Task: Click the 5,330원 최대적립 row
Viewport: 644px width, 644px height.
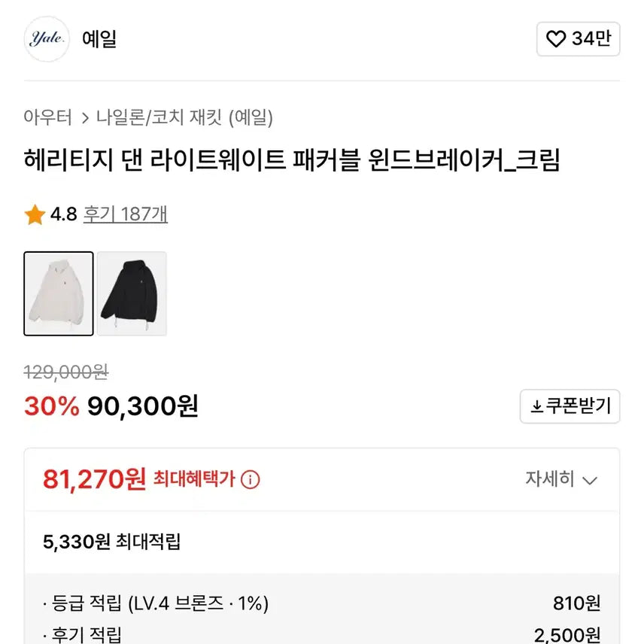Action: point(111,541)
